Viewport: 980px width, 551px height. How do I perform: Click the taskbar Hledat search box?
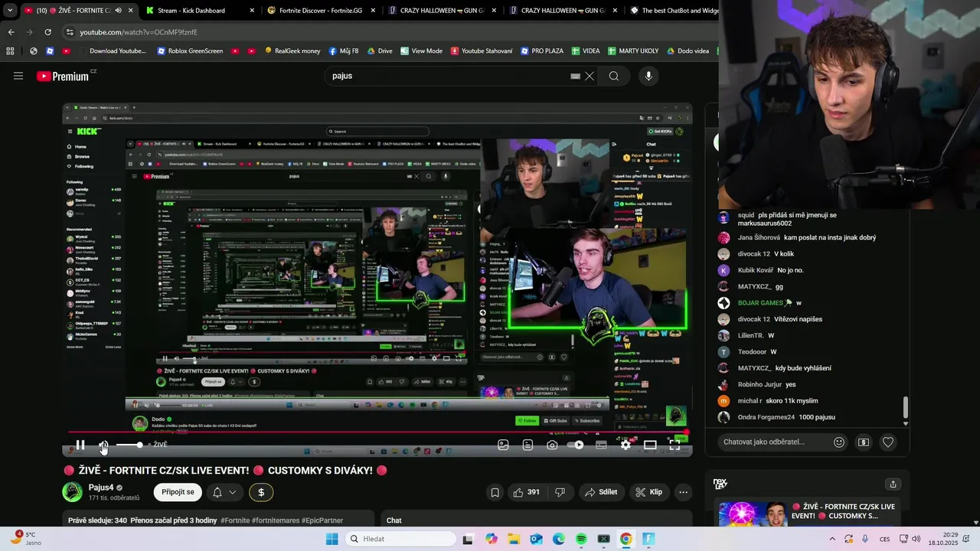click(400, 539)
